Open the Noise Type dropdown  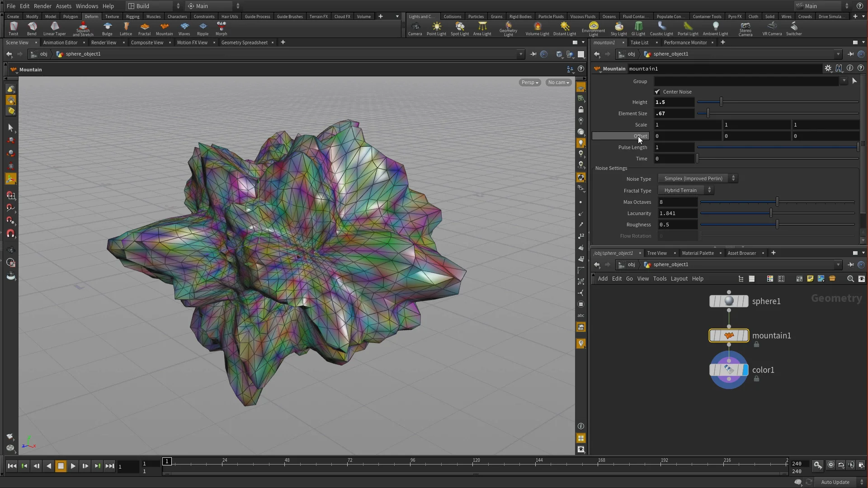(698, 178)
